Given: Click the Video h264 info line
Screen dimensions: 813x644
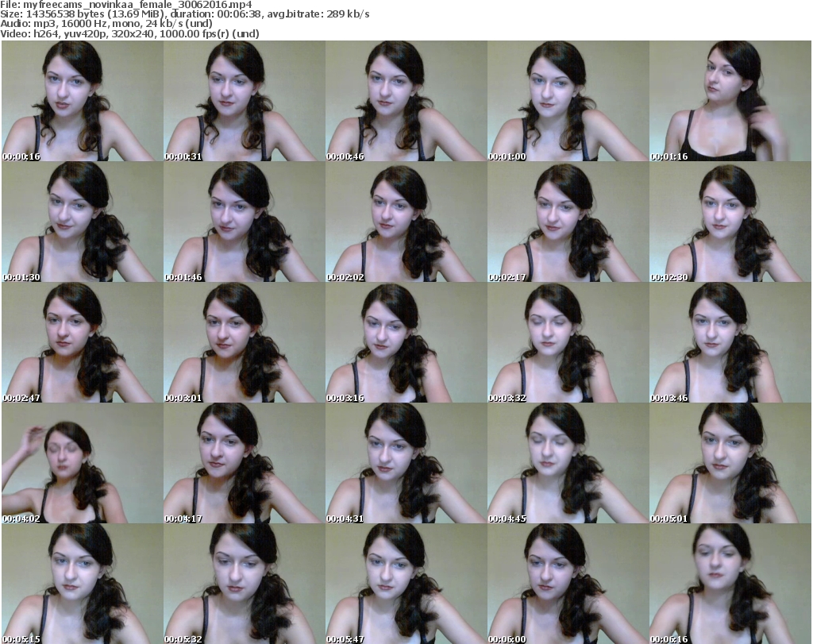Looking at the screenshot, I should tap(129, 33).
